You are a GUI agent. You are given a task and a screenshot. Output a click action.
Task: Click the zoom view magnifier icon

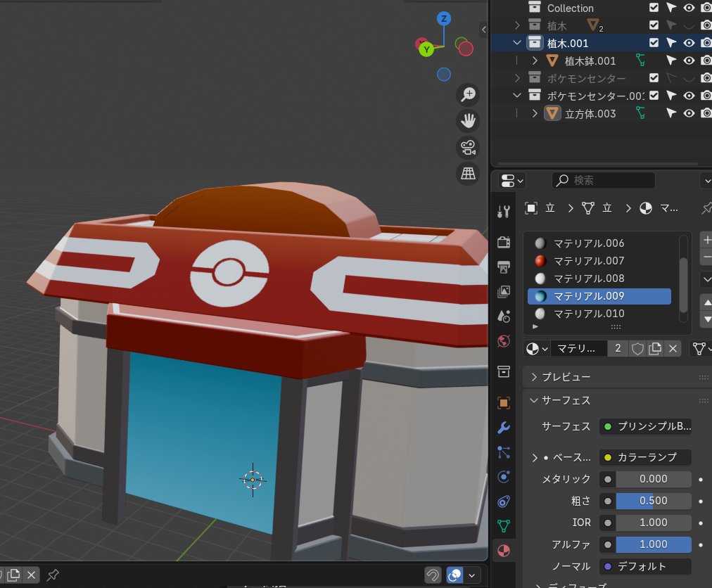pyautogui.click(x=468, y=94)
